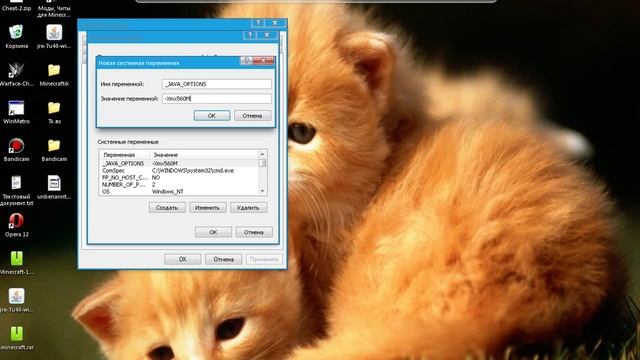This screenshot has width=640, height=360.
Task: Select the NUMBER_OF_P... variable row
Action: [x=179, y=184]
